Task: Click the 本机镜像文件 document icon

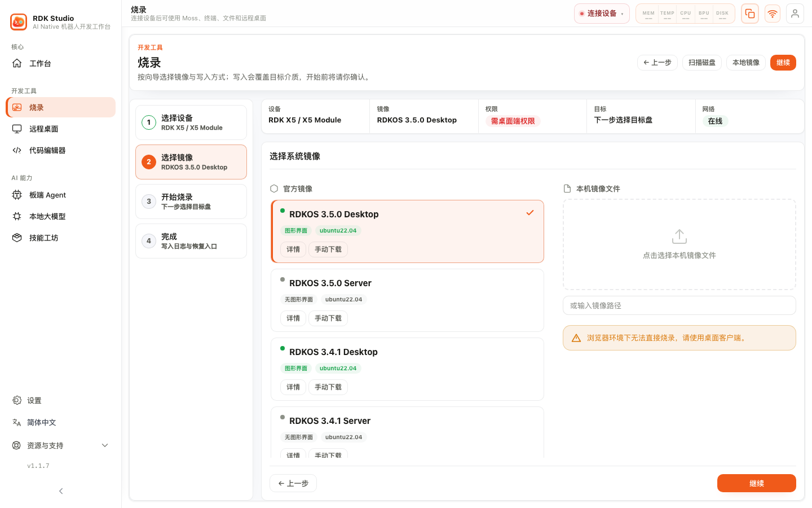Action: [x=567, y=189]
